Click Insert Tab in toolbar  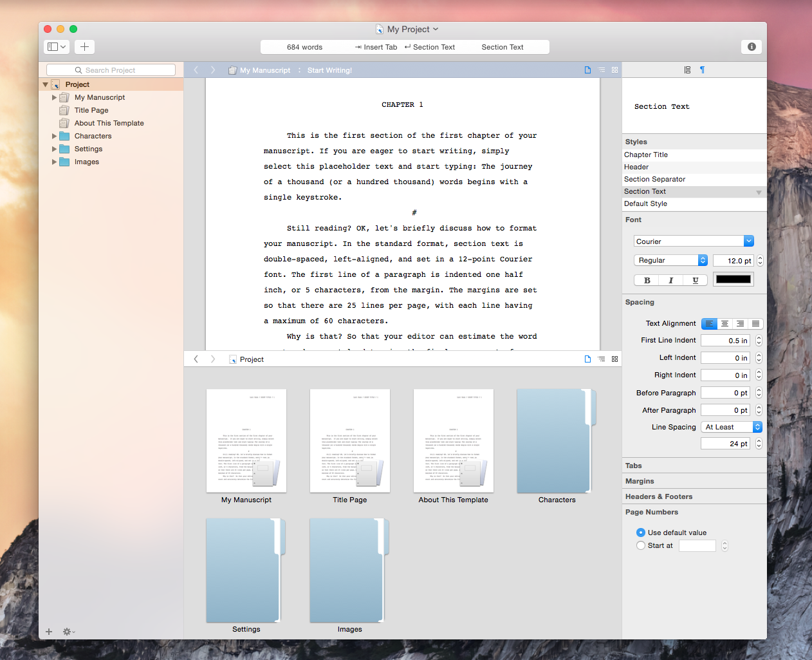point(376,47)
